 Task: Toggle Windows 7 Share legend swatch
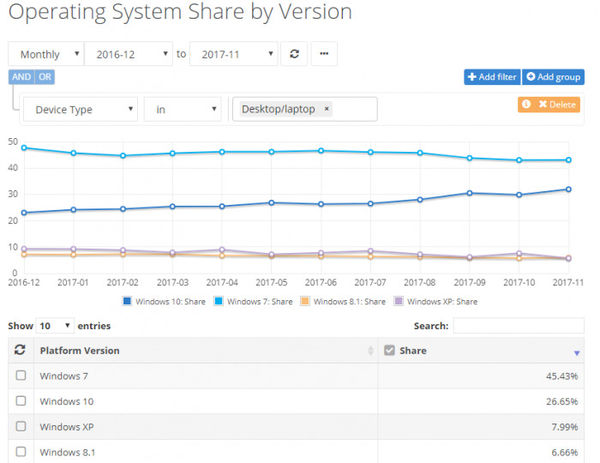[218, 301]
